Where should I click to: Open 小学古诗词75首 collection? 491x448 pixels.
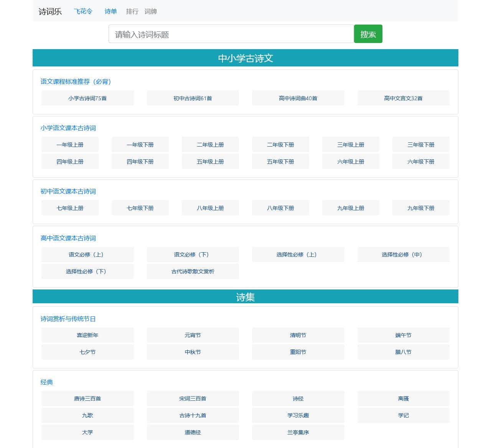point(87,98)
